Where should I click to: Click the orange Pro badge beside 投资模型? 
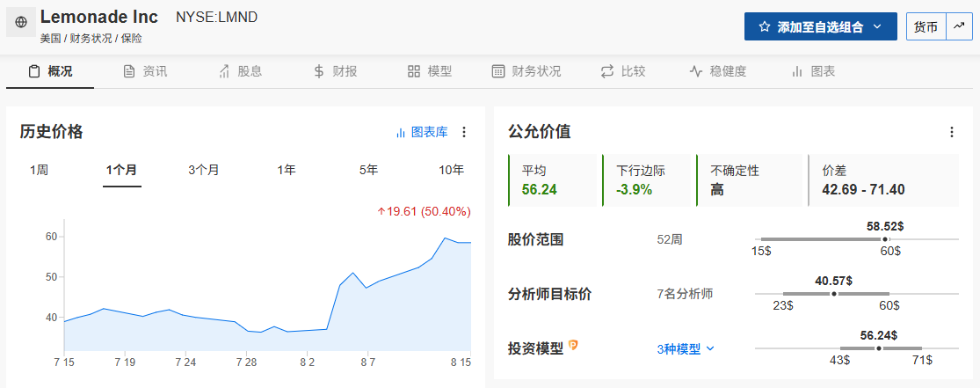[573, 345]
